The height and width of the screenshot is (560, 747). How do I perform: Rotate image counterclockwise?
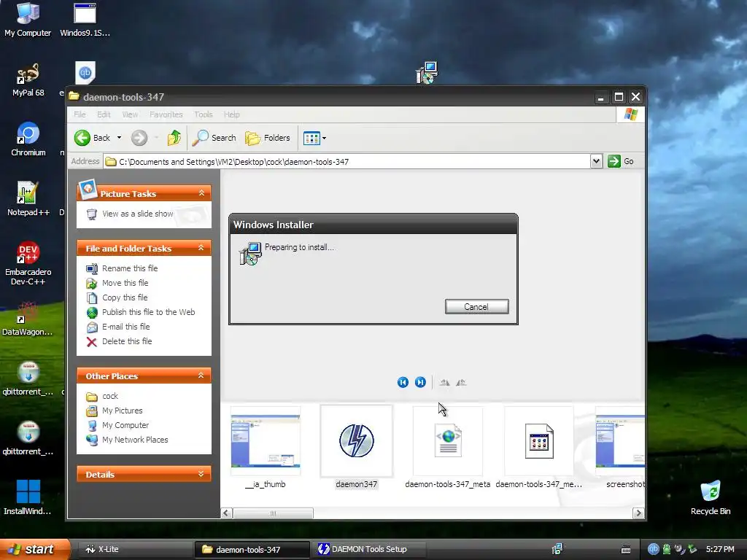coord(461,382)
